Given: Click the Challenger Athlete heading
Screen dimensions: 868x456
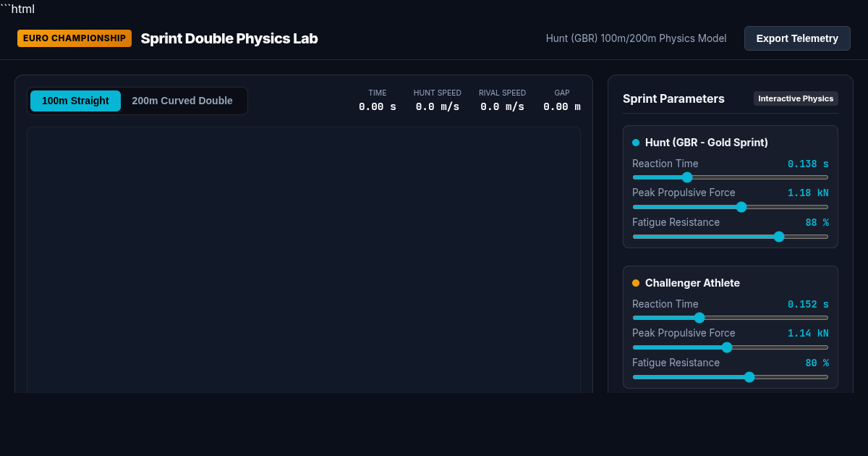Looking at the screenshot, I should click(692, 283).
